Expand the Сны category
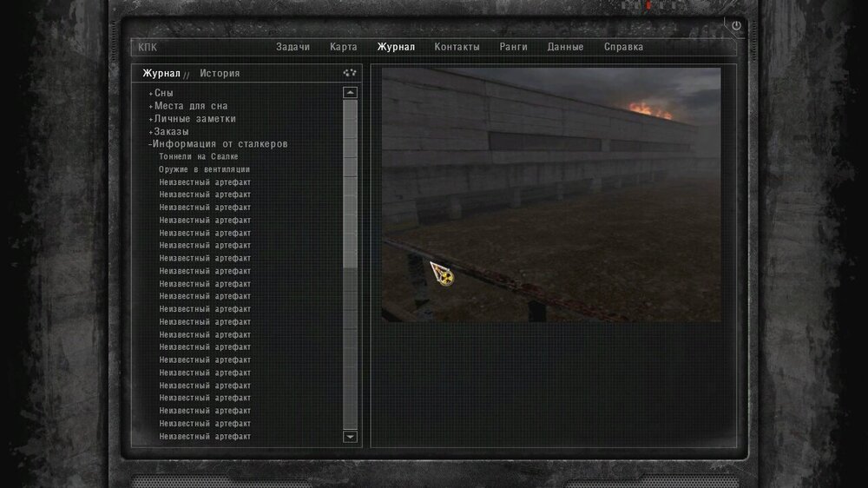The height and width of the screenshot is (488, 868). tap(161, 93)
